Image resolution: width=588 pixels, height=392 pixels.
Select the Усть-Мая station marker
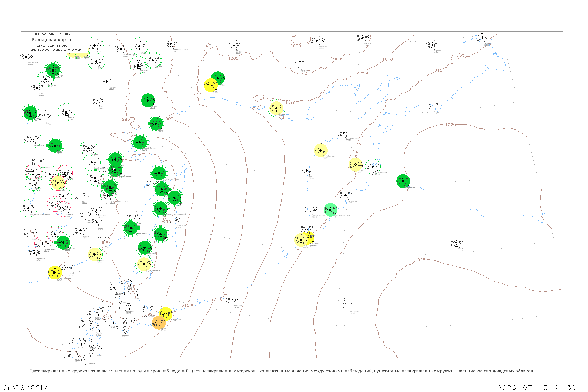153,60
